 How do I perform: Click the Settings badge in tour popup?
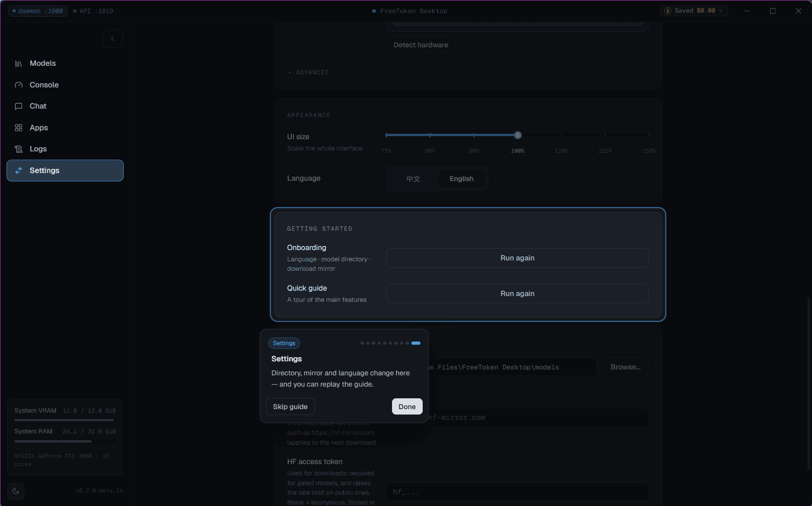pos(284,343)
